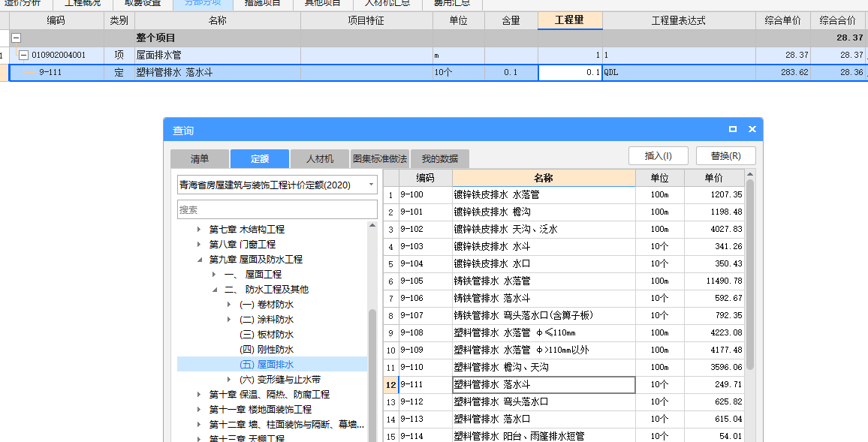Select (五) 屋面排水 tree item
868x442 pixels.
[267, 365]
